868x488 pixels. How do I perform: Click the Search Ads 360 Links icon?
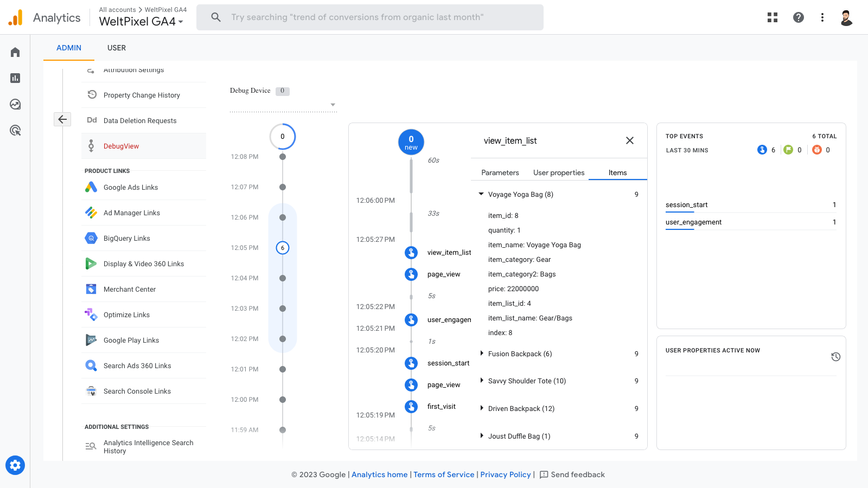click(x=91, y=365)
